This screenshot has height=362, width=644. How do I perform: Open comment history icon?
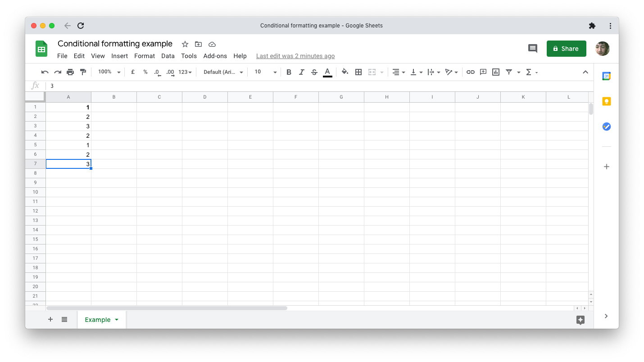pos(533,49)
